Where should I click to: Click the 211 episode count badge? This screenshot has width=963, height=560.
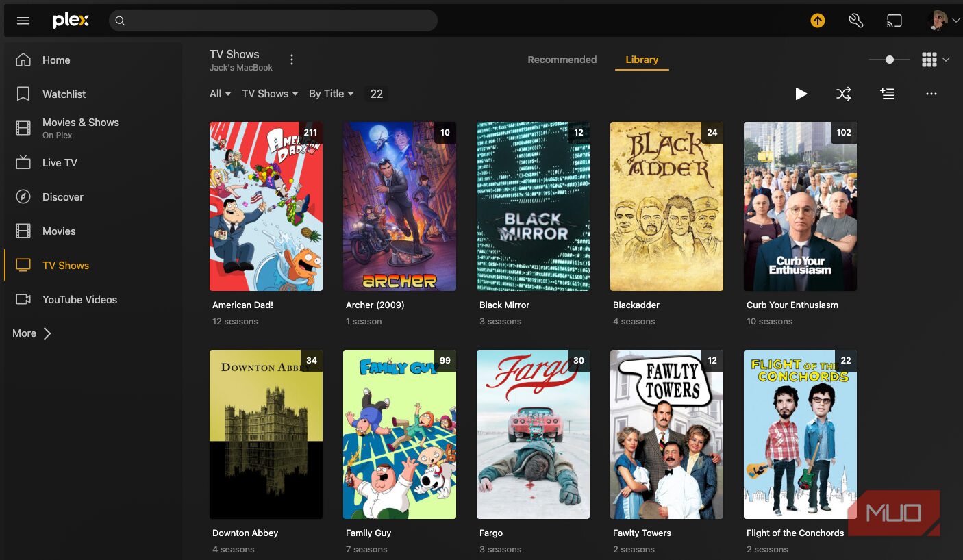coord(310,132)
